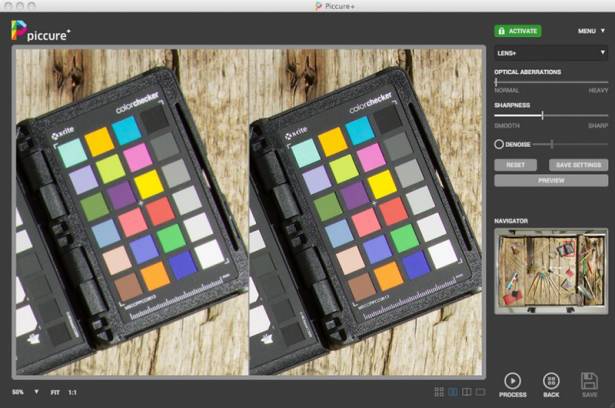Click the PREVIEW button
This screenshot has height=408, width=615.
tap(551, 180)
